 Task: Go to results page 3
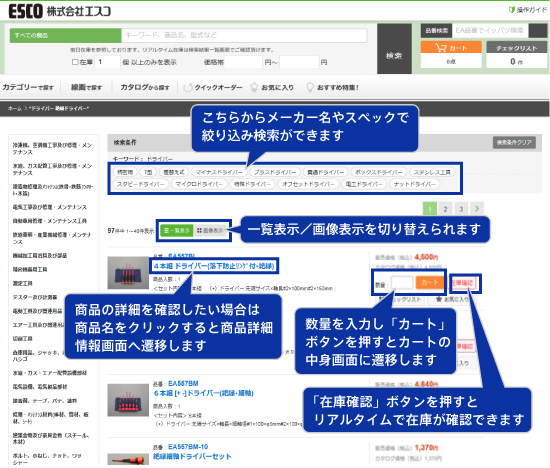pos(461,209)
